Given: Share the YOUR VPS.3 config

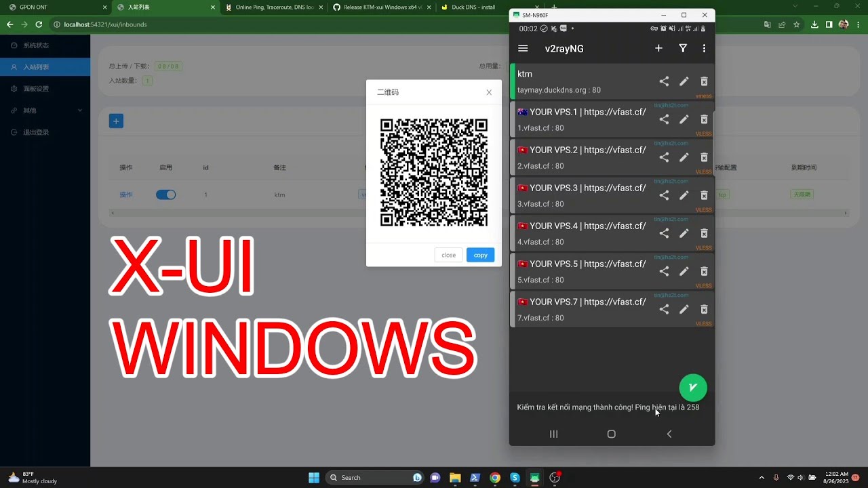Looking at the screenshot, I should [664, 195].
